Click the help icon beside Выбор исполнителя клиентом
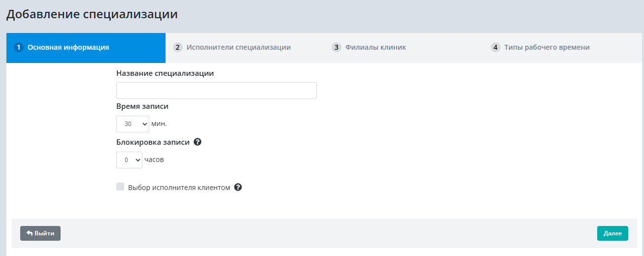This screenshot has width=644, height=256. (x=238, y=187)
